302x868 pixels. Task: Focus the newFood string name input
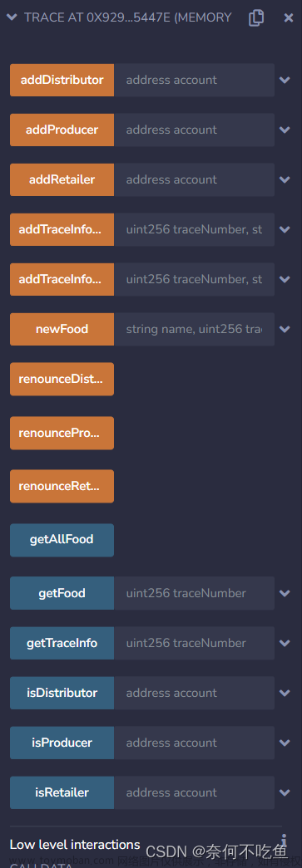point(194,329)
